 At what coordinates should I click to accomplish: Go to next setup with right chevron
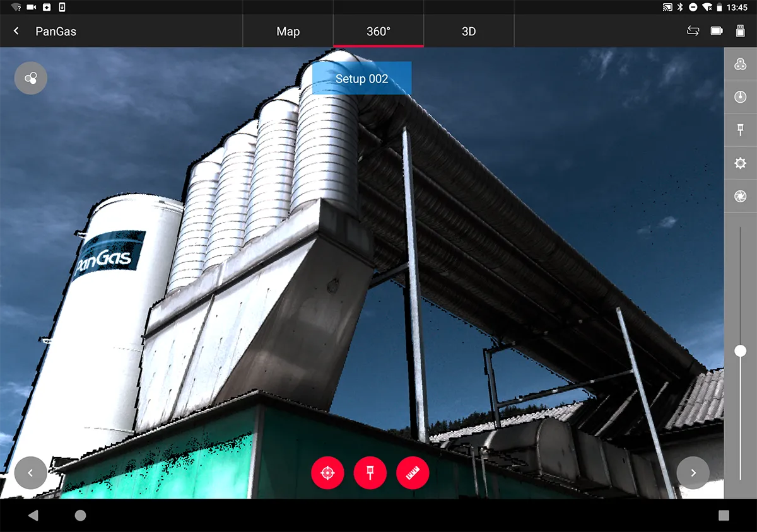point(693,473)
